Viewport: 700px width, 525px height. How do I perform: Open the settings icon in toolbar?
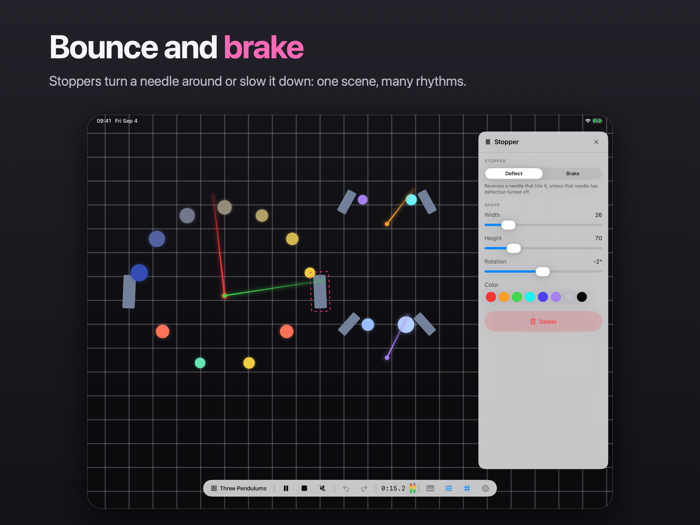[x=485, y=488]
